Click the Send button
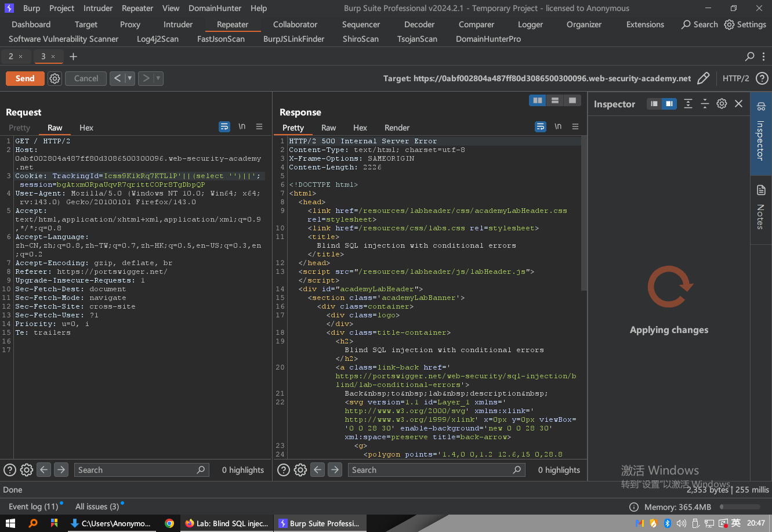772x532 pixels. click(25, 78)
